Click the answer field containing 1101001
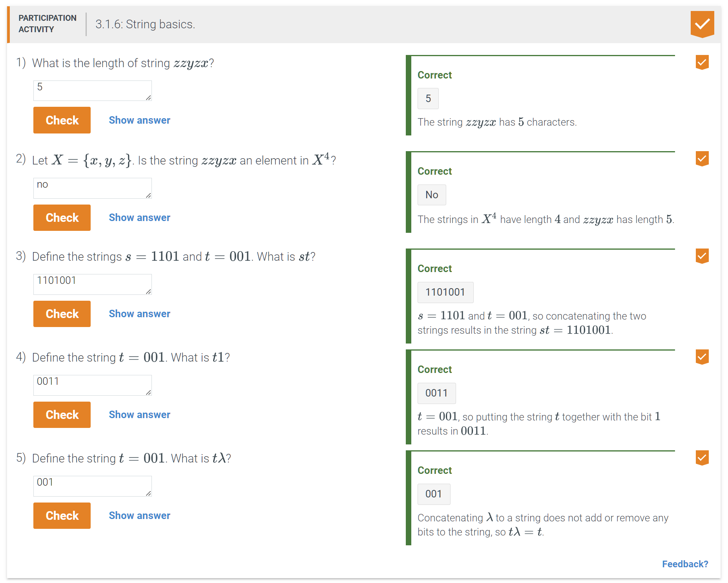This screenshot has width=728, height=583. point(92,284)
